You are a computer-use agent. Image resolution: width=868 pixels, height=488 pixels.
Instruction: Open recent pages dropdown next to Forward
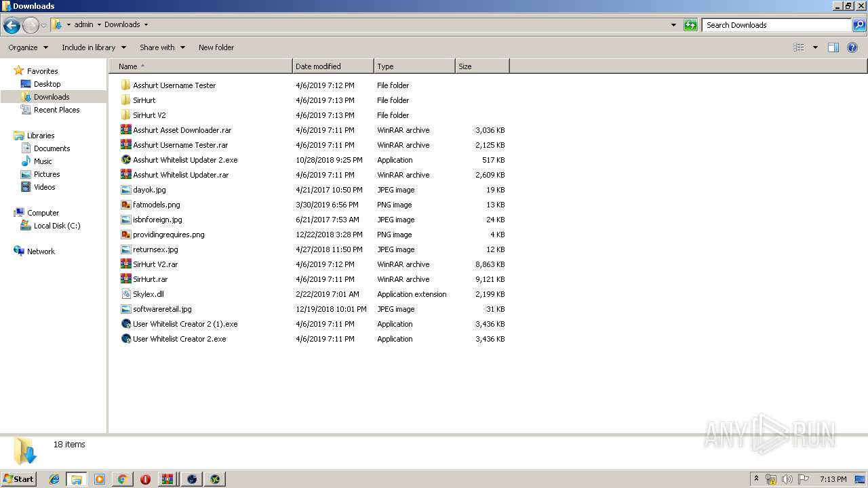(43, 26)
